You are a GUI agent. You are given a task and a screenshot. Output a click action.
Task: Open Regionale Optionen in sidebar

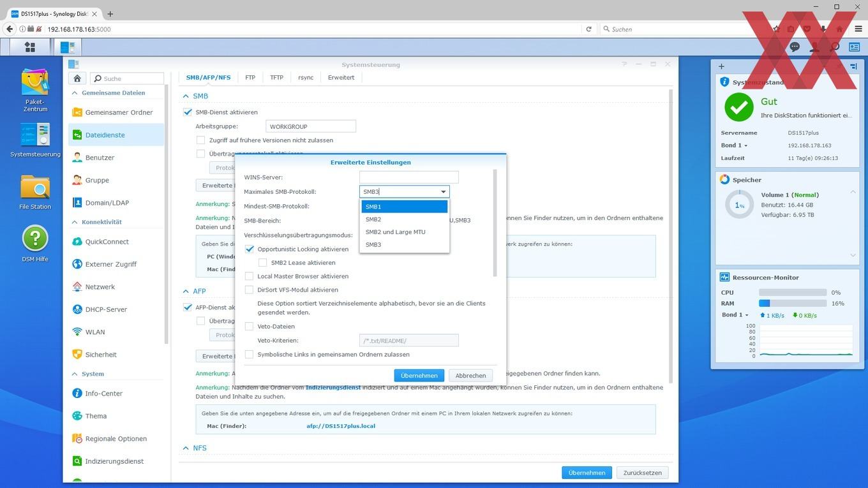coord(116,439)
